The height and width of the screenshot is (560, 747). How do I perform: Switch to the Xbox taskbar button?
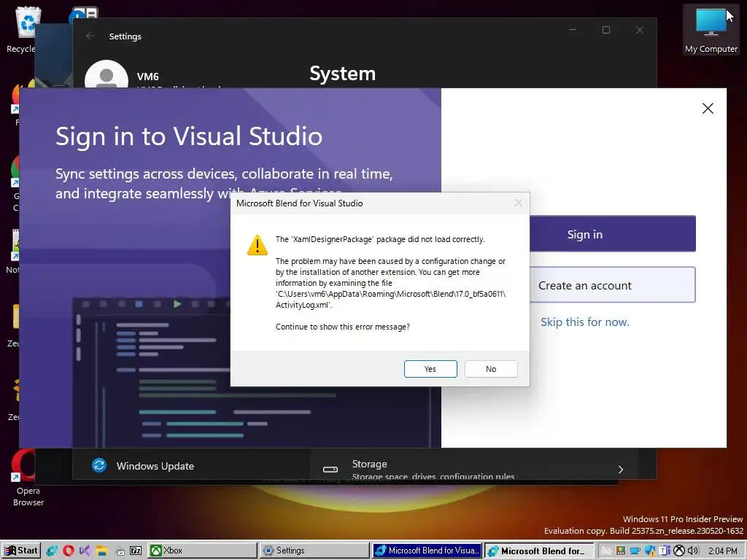[203, 551]
